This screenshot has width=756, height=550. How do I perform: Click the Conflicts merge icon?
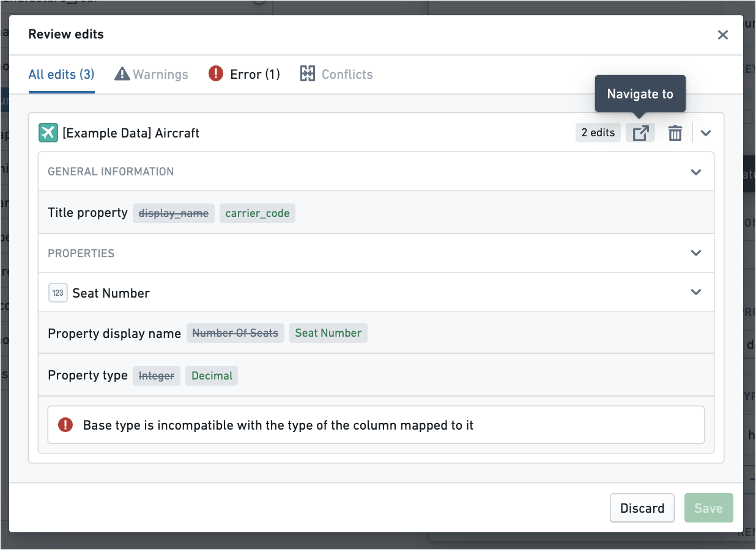(x=307, y=74)
